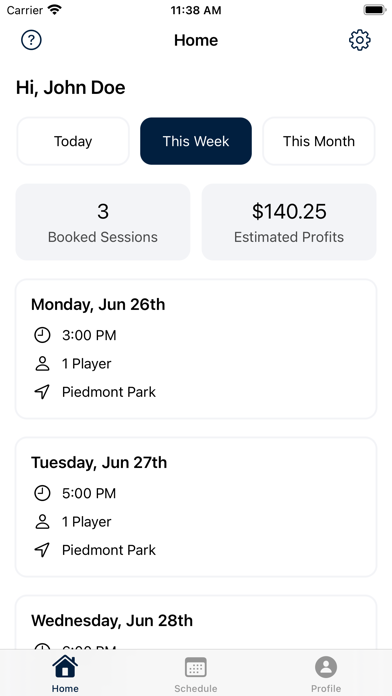
Task: Click the clock icon beside 3:00 PM
Action: (x=42, y=335)
